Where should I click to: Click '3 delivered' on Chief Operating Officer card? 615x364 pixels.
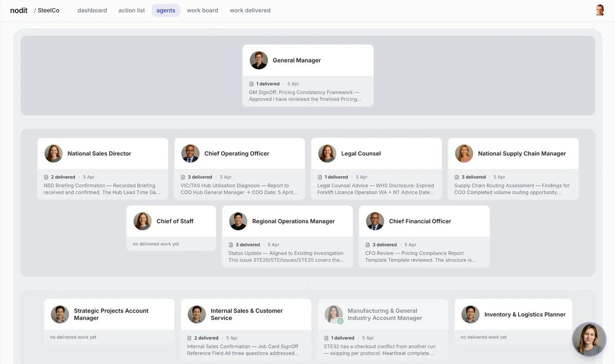click(200, 177)
